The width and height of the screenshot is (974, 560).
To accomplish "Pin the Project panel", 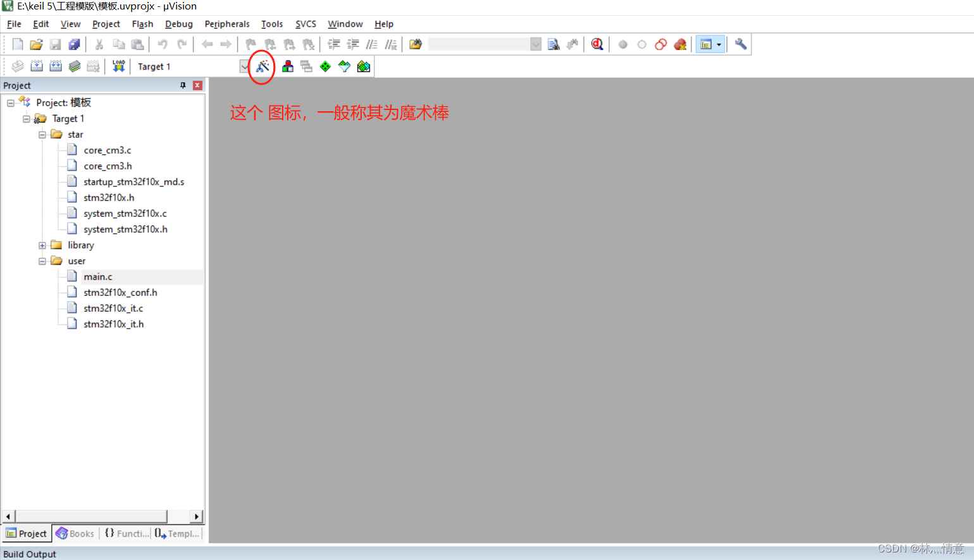I will coord(183,85).
